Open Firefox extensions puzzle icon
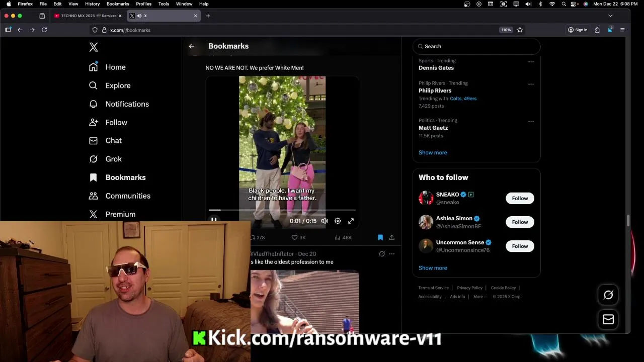This screenshot has width=644, height=362. (597, 30)
